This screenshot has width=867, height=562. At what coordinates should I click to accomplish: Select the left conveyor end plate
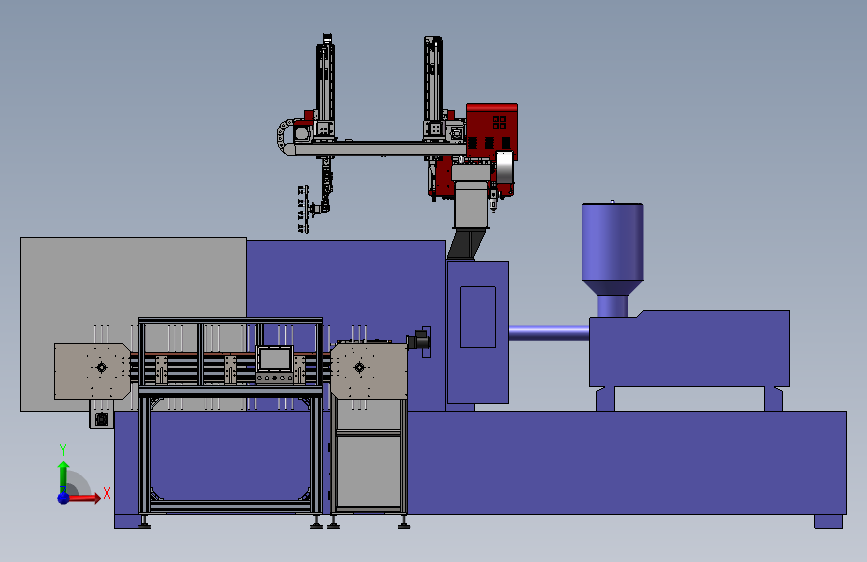click(x=92, y=371)
